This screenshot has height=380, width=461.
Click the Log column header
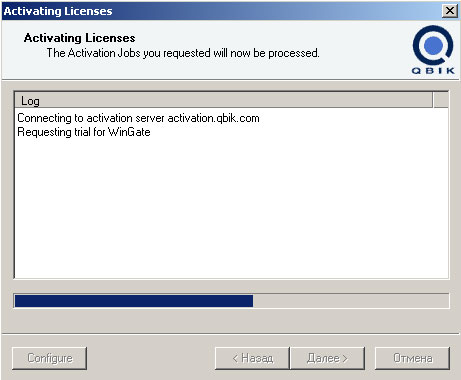(x=223, y=100)
